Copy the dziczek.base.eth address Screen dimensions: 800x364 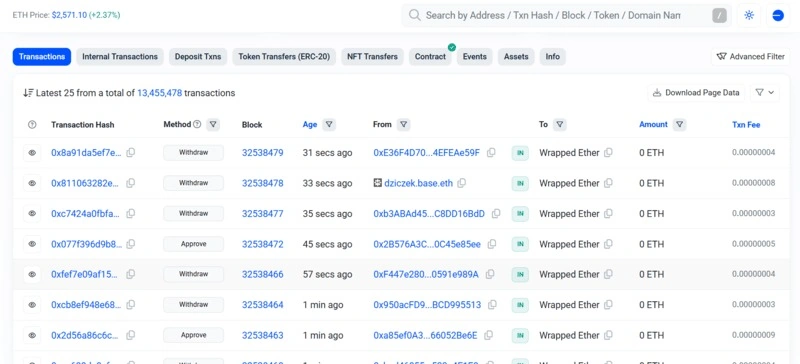pyautogui.click(x=461, y=183)
